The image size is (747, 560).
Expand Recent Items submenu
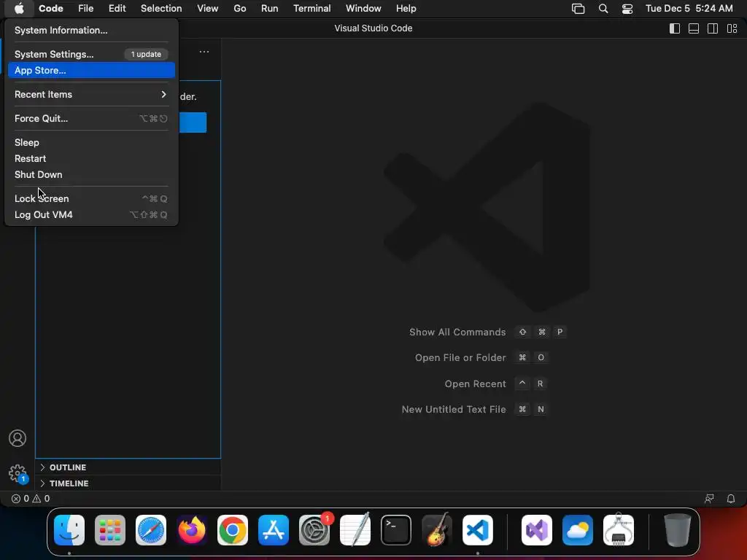click(x=91, y=94)
